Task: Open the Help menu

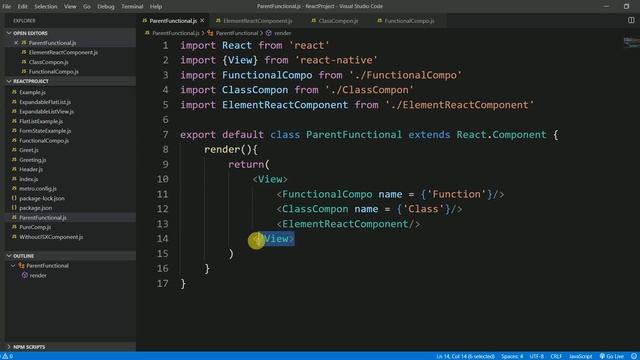Action: point(156,7)
